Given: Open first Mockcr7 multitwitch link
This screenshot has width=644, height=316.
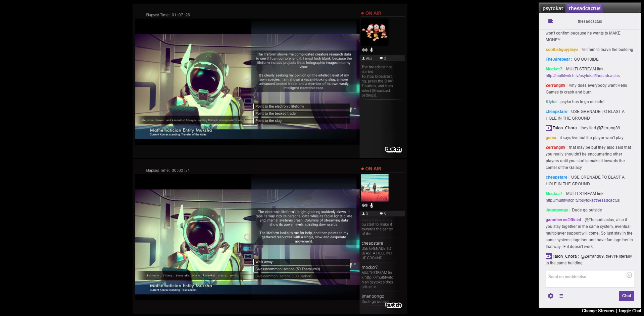Looking at the screenshot, I should coord(583,76).
